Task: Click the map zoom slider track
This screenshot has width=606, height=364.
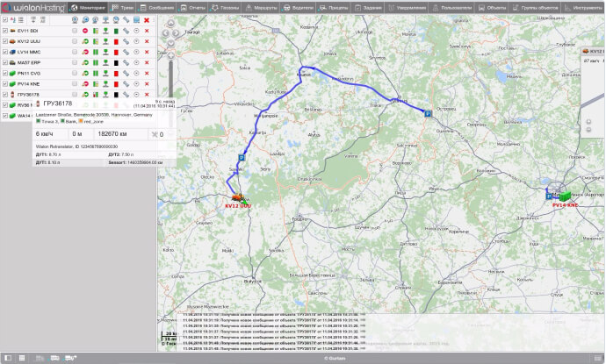Action: (x=171, y=79)
